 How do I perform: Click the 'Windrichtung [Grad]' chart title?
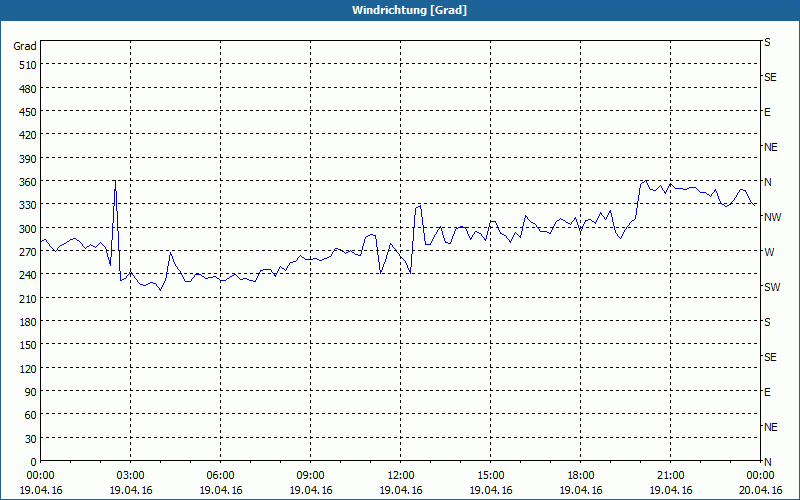(x=409, y=10)
